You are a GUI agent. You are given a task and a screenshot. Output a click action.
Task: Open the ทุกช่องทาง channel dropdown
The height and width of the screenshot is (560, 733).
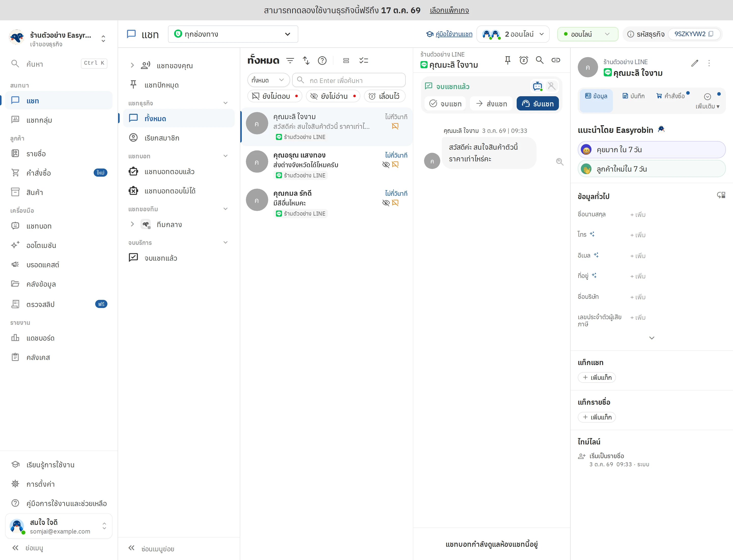(233, 34)
